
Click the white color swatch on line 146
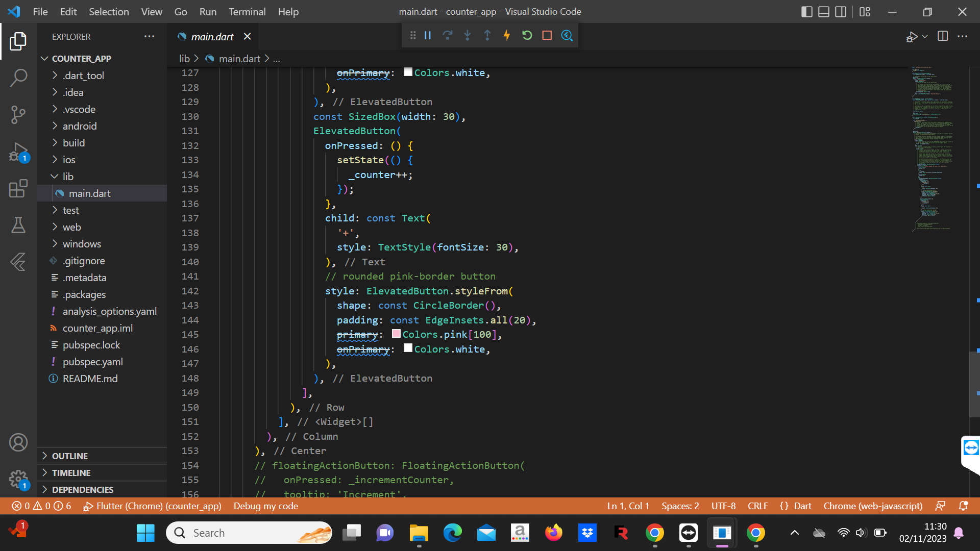point(408,348)
